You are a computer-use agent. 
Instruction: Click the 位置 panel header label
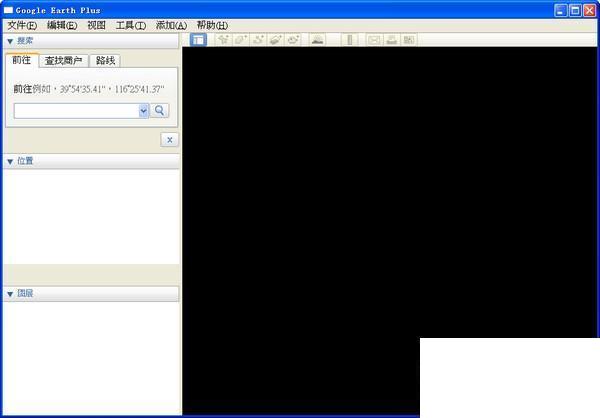(25, 161)
